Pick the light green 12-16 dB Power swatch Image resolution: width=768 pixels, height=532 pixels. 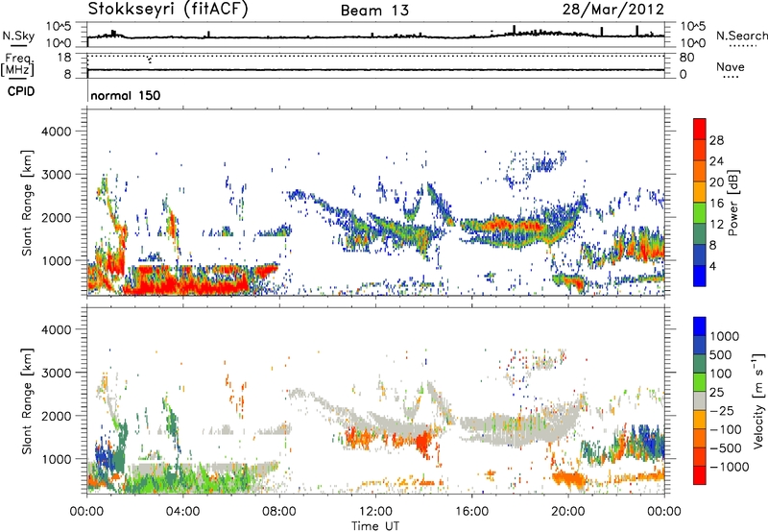click(700, 213)
